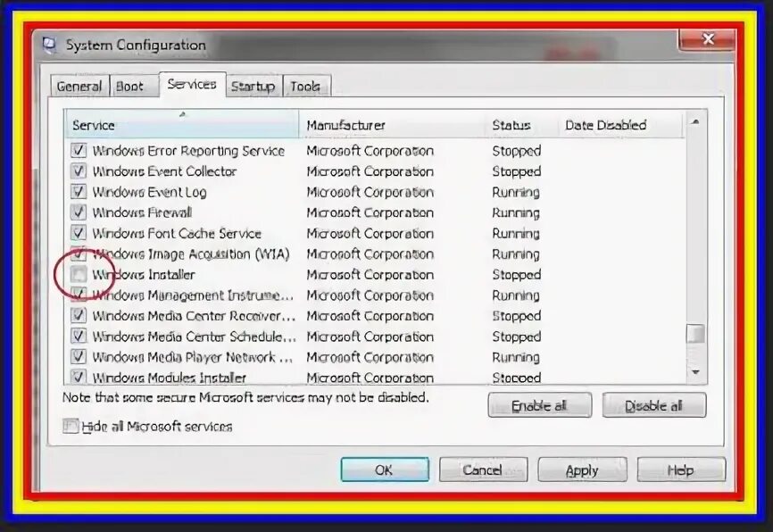
Task: Select the Windows Error Reporting Service row text
Action: [x=189, y=151]
